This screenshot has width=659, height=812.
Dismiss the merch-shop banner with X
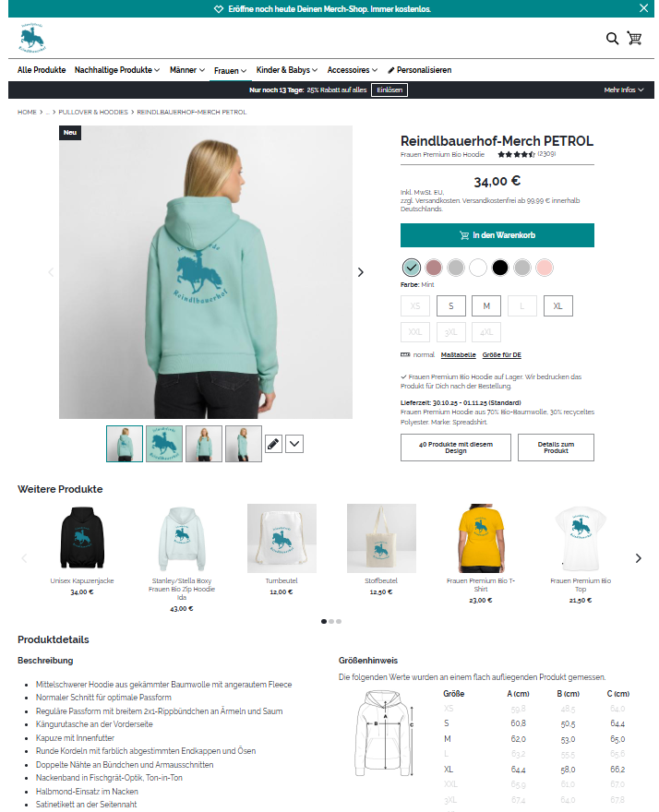[x=643, y=8]
